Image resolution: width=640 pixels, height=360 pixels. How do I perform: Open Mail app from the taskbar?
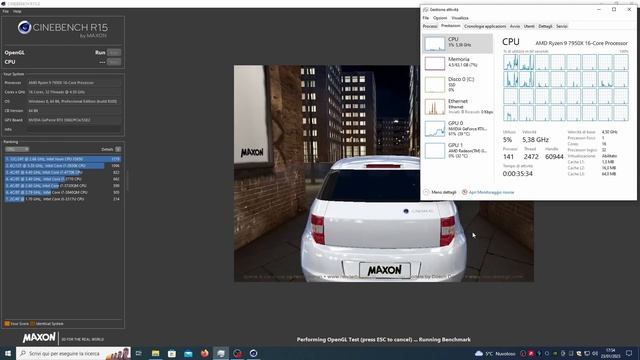(188, 353)
